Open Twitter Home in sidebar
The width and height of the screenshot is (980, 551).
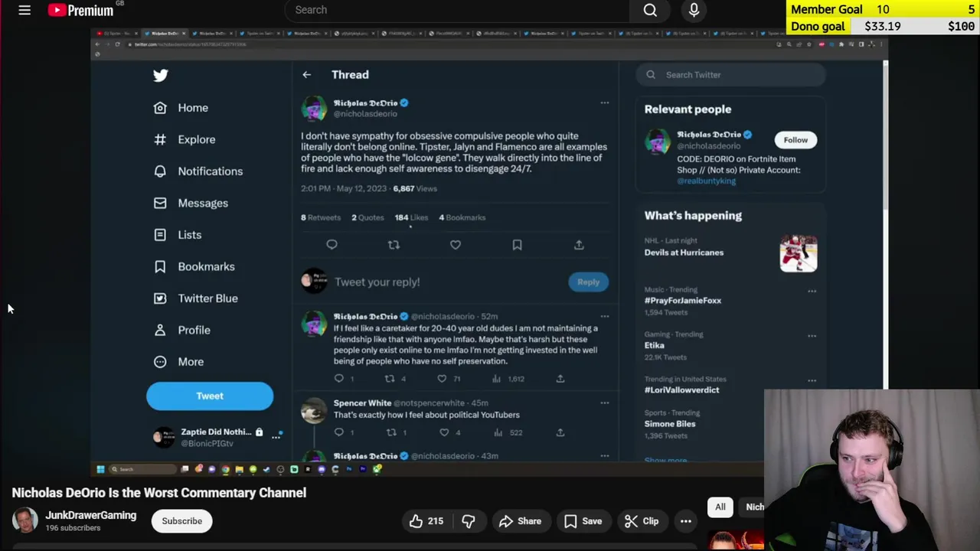[181, 108]
